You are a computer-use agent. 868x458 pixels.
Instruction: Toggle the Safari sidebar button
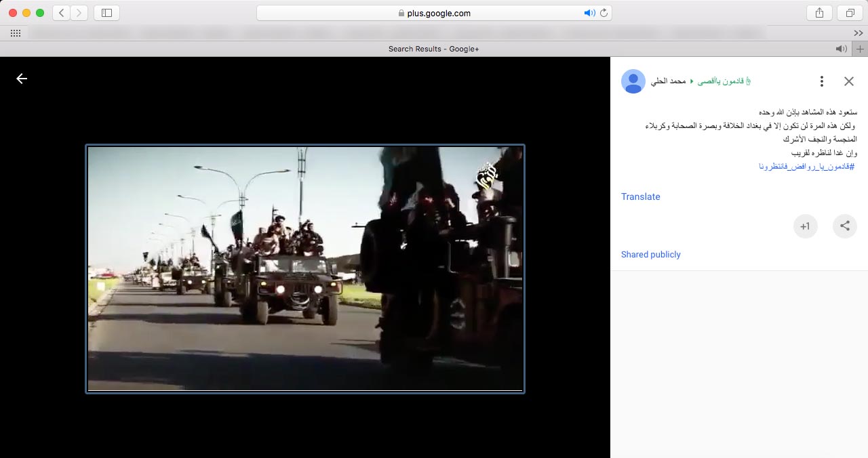tap(106, 13)
